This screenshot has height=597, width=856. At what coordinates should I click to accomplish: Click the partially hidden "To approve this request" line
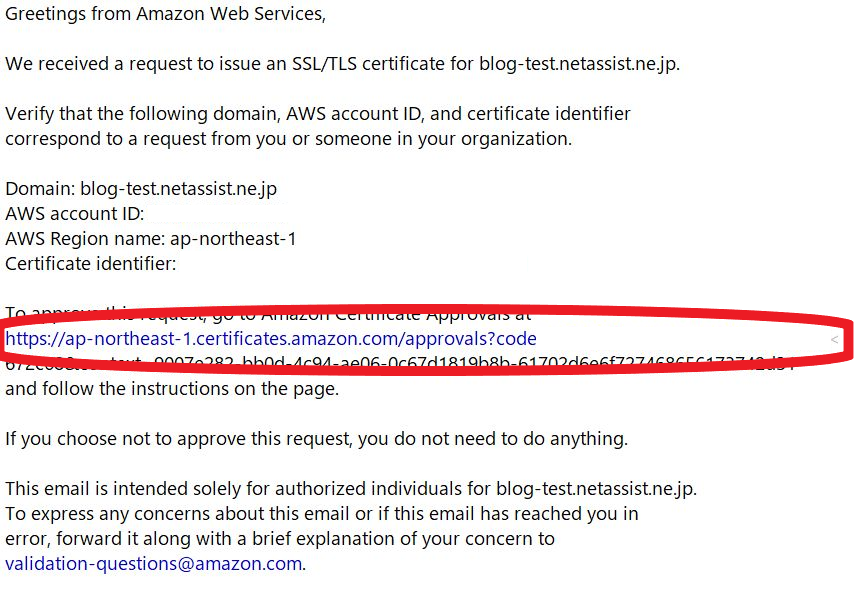268,314
